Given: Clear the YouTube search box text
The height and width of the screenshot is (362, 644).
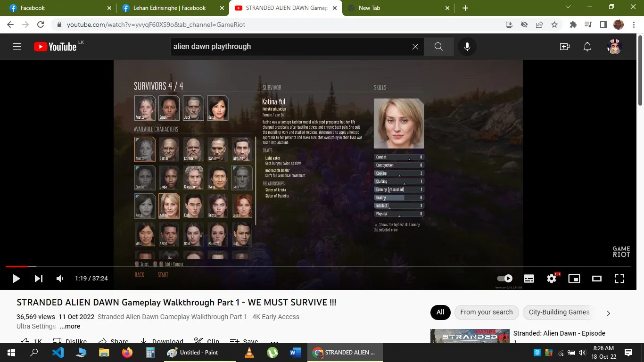Looking at the screenshot, I should coord(415,47).
